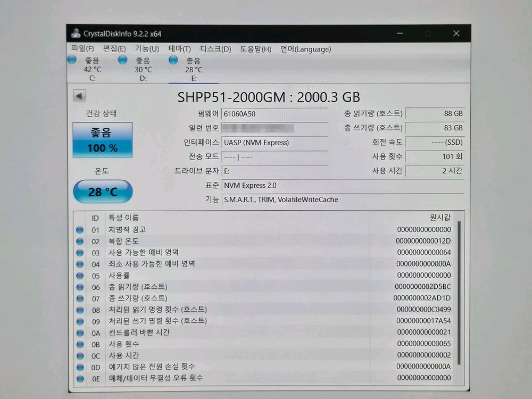Go to previous disk with left arrow

click(79, 96)
